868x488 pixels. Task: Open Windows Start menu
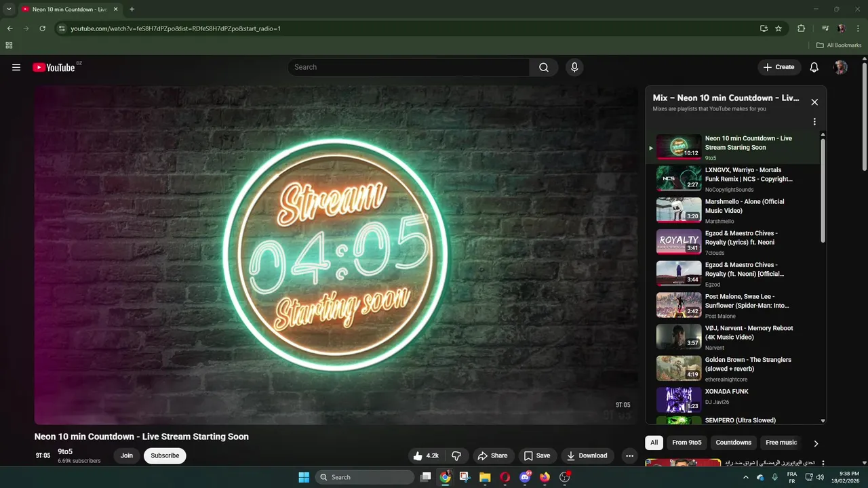coord(304,477)
